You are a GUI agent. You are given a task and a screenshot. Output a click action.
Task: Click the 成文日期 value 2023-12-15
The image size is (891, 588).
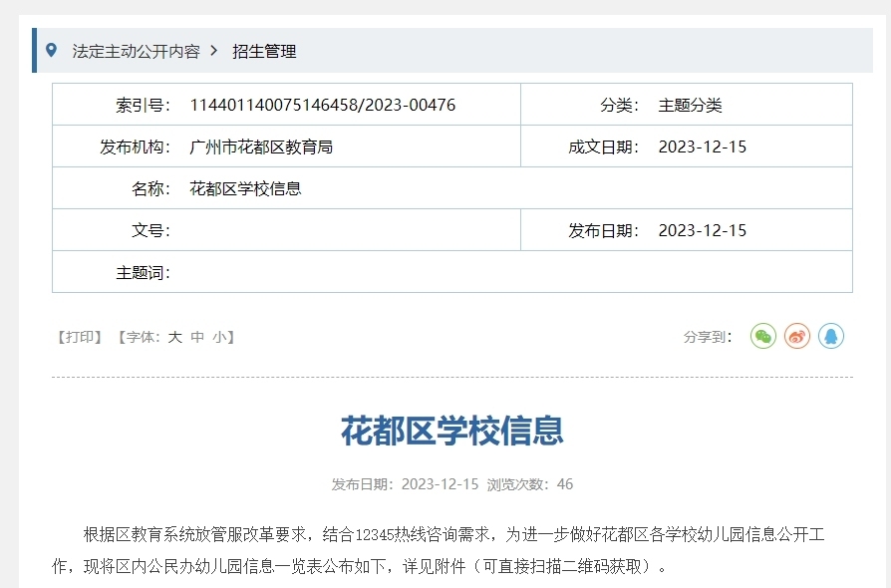coord(702,147)
